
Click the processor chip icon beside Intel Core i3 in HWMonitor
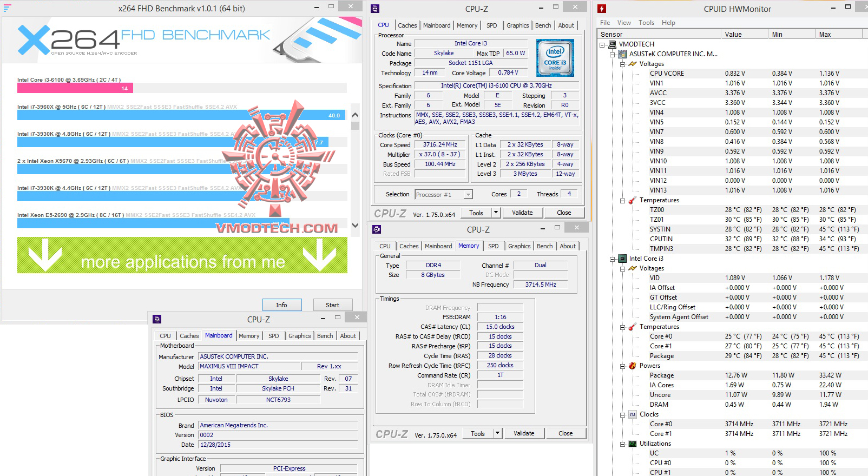(622, 259)
